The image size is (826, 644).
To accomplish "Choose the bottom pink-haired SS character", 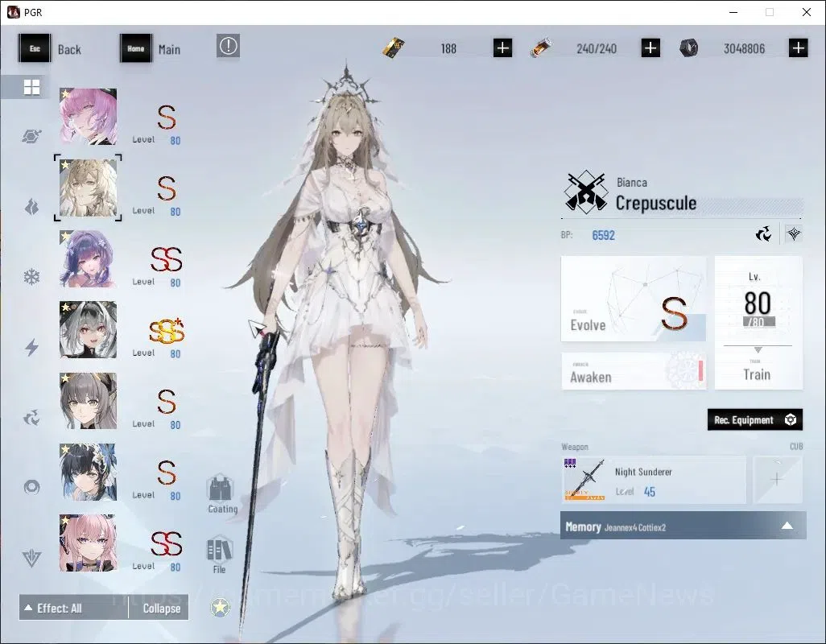I will click(x=88, y=543).
